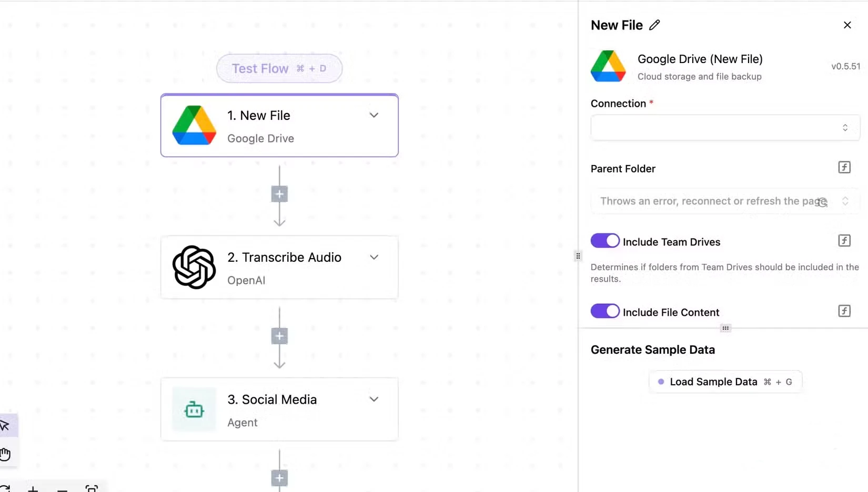The height and width of the screenshot is (492, 868).
Task: Open the Parent Folder dropdown
Action: (725, 201)
